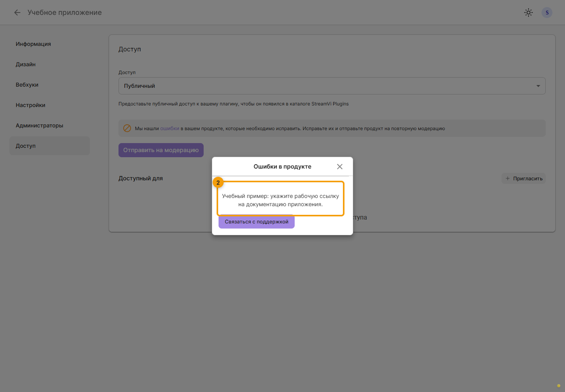
Task: Click the orange step 2 badge
Action: pos(218,183)
